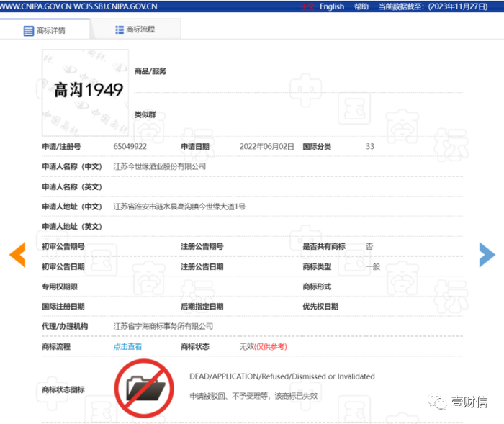The width and height of the screenshot is (504, 424).
Task: Click the 专用权期限 label
Action: (60, 287)
